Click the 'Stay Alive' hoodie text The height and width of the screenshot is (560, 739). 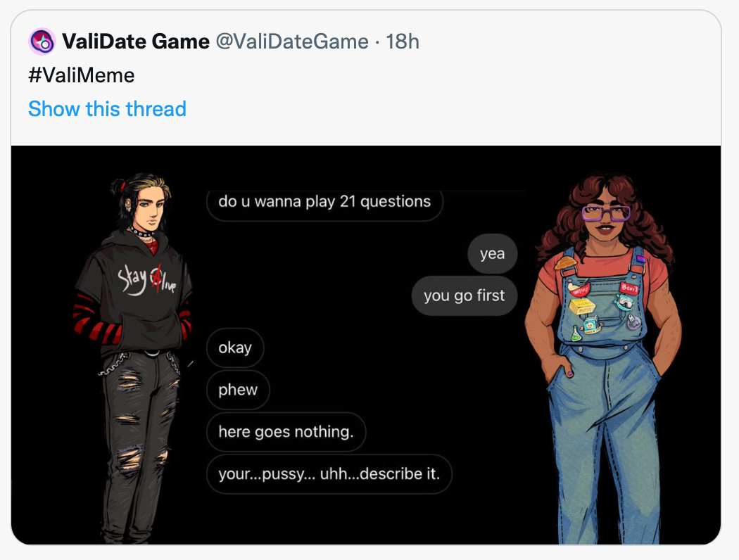coord(147,279)
